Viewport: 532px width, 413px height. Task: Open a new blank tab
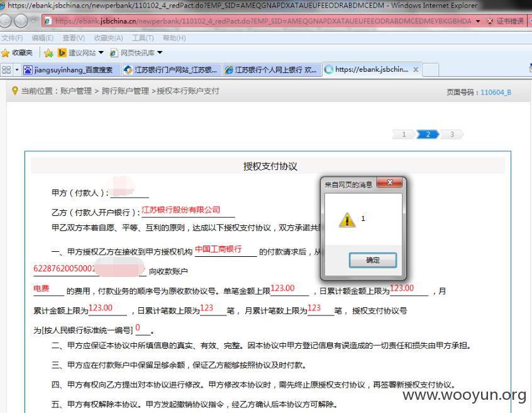(431, 70)
